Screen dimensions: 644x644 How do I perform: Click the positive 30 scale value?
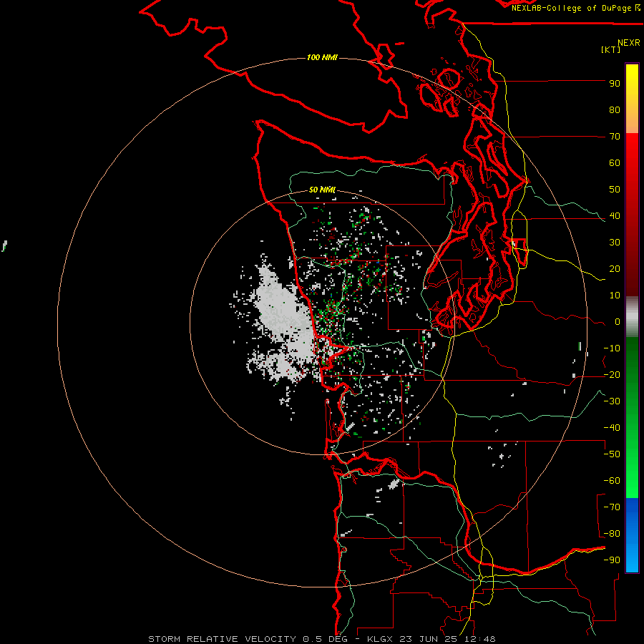tap(615, 243)
